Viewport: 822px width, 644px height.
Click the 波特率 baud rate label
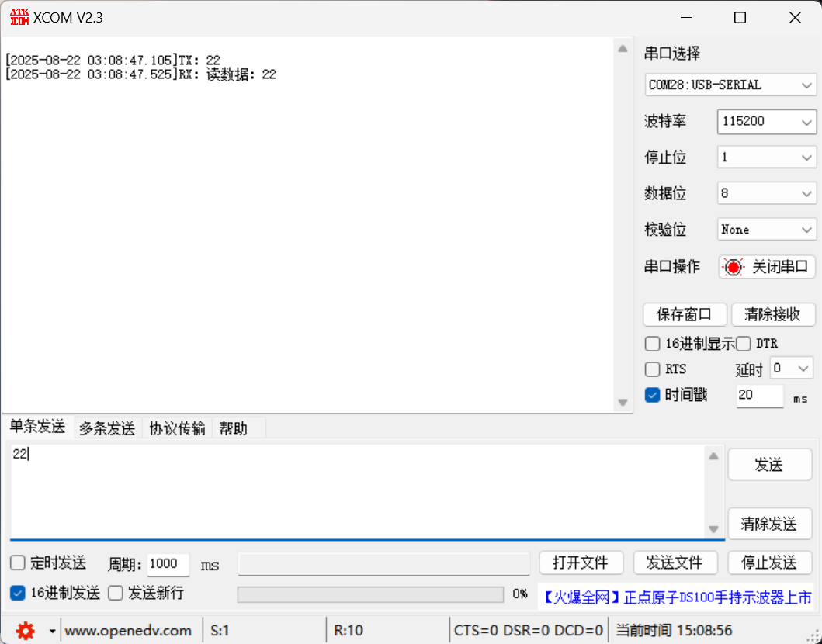pos(665,122)
